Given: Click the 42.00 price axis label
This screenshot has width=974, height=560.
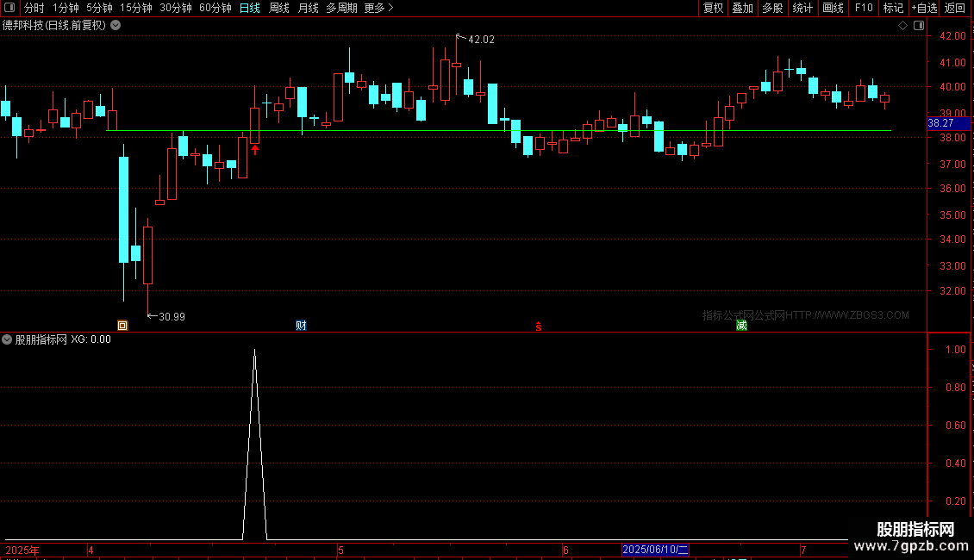Looking at the screenshot, I should click(x=952, y=36).
